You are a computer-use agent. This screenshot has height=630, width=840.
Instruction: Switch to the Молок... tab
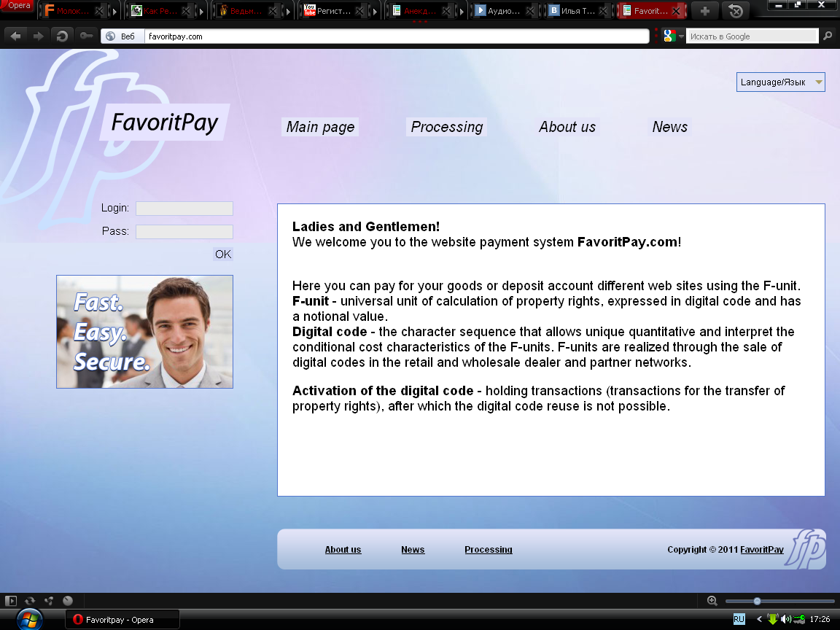pyautogui.click(x=68, y=11)
